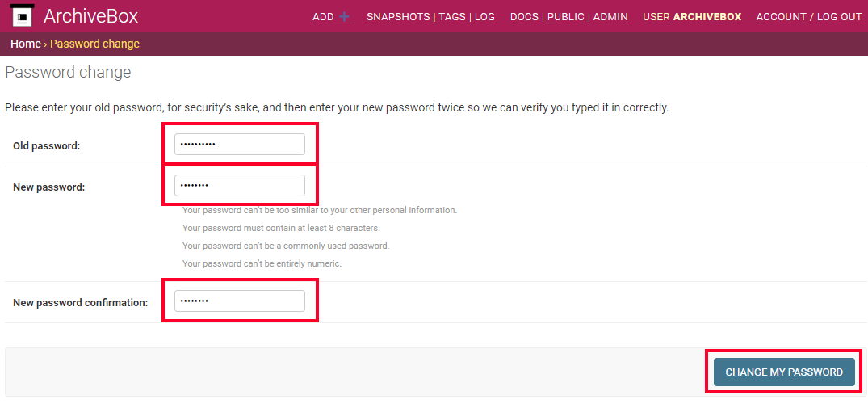
Task: Switch to the PUBLIC view
Action: click(x=566, y=17)
